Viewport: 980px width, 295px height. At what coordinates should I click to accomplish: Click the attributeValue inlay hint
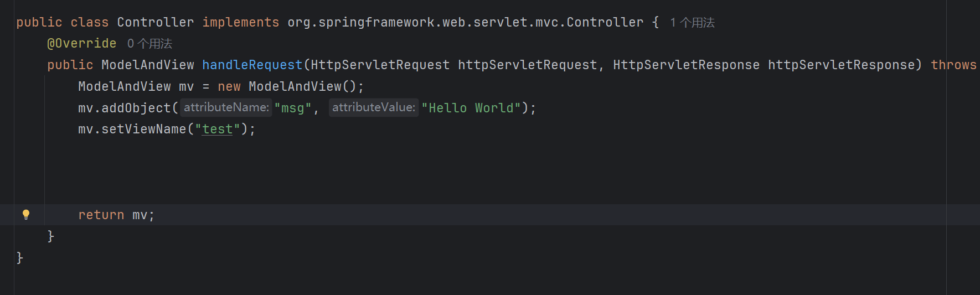point(374,107)
